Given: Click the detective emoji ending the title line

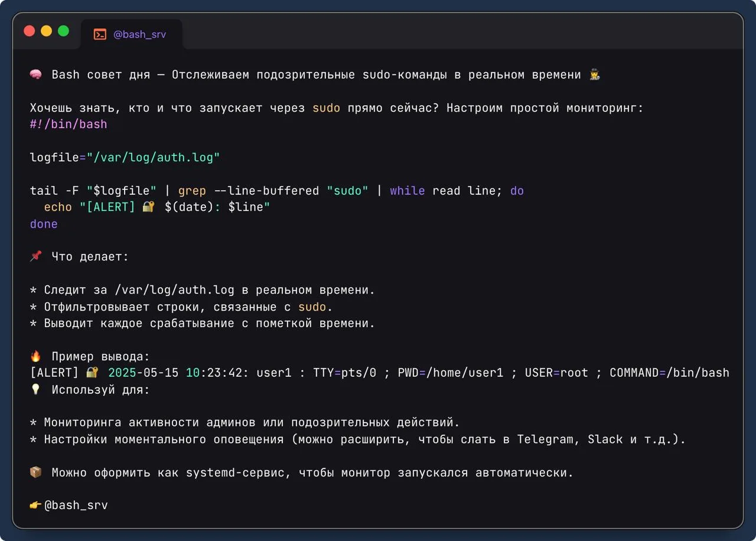Looking at the screenshot, I should 595,75.
